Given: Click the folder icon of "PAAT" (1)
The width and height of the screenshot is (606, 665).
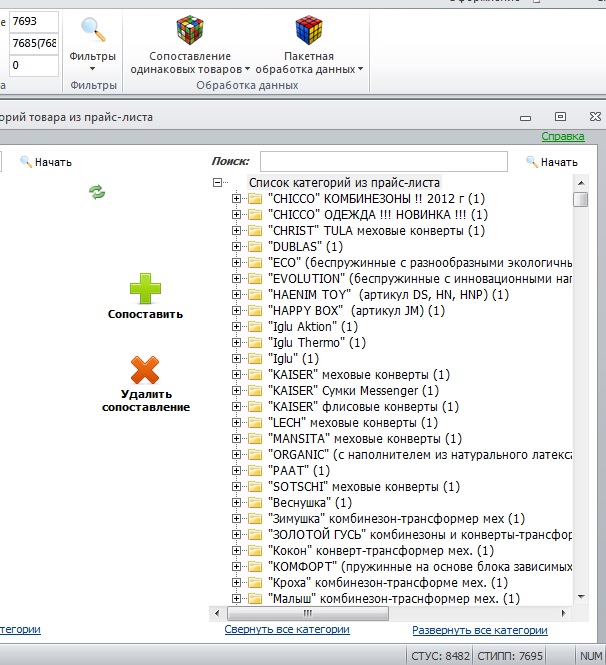Looking at the screenshot, I should click(255, 470).
